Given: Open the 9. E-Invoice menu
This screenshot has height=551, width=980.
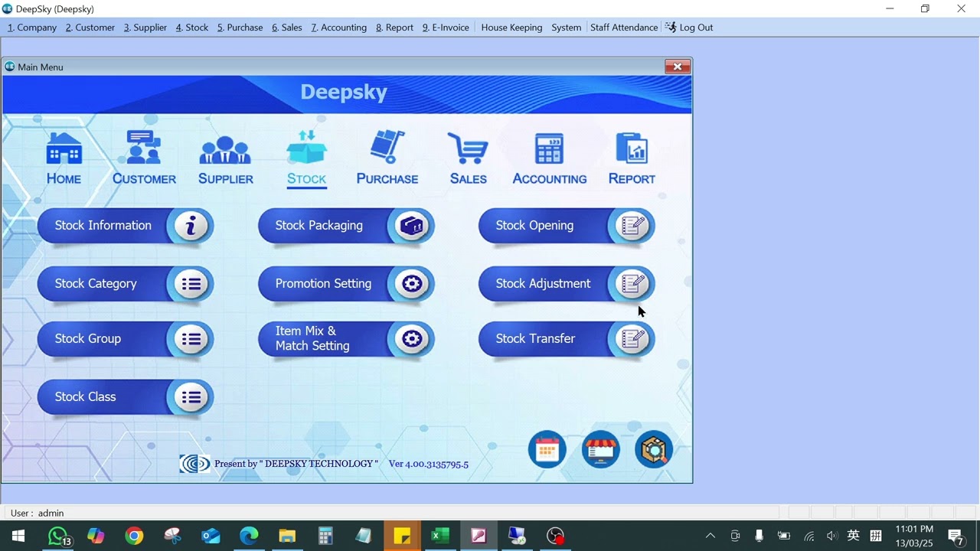Looking at the screenshot, I should click(446, 28).
